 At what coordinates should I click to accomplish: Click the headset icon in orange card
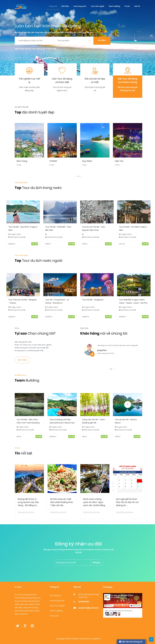pos(128,70)
